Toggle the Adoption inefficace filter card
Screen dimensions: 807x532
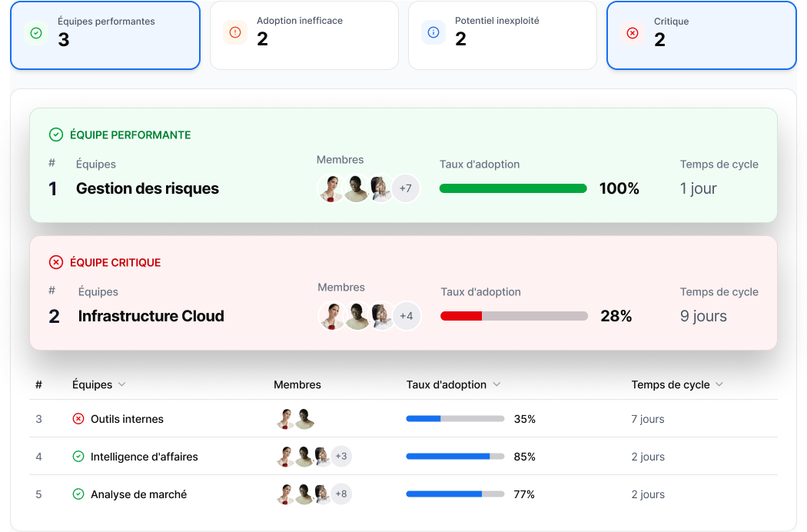point(304,35)
